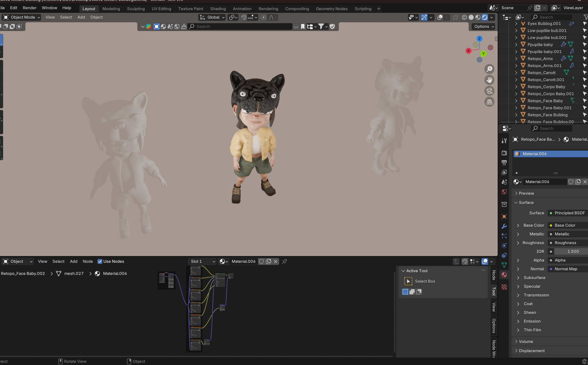
Task: Open the Geometry Nodes workspace tab
Action: [332, 9]
